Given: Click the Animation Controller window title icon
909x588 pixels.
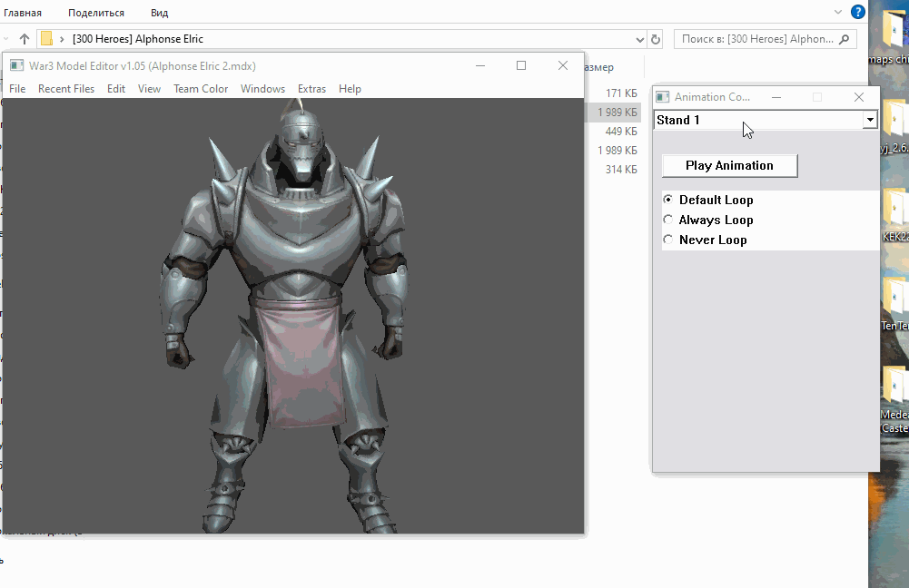Looking at the screenshot, I should [x=663, y=97].
